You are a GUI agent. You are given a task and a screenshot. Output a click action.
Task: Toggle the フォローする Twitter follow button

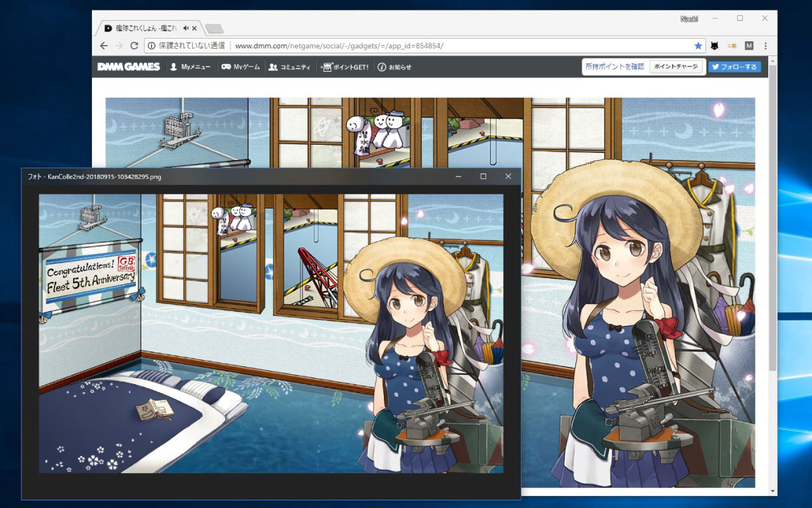pyautogui.click(x=735, y=66)
